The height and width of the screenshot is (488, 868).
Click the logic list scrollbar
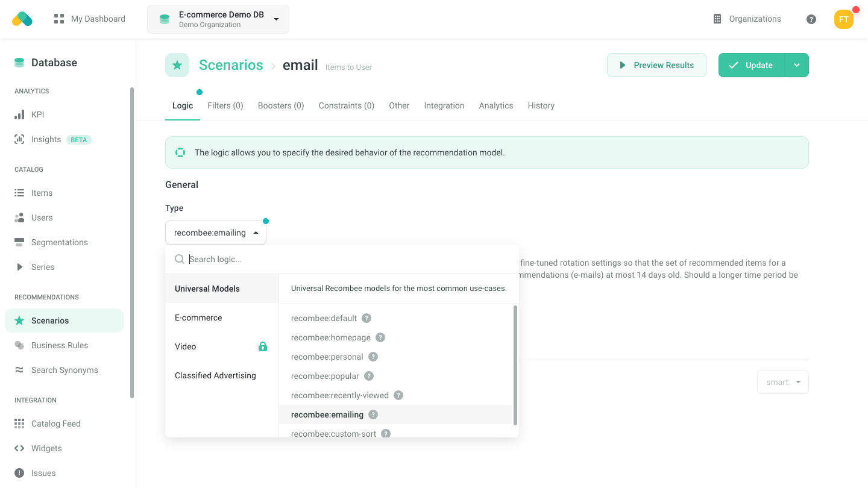point(515,365)
